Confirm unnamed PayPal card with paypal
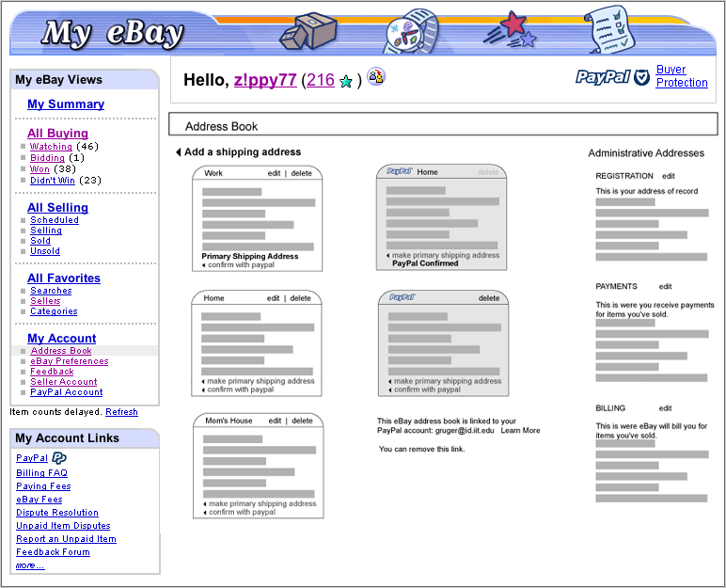This screenshot has width=726, height=588. [x=424, y=389]
